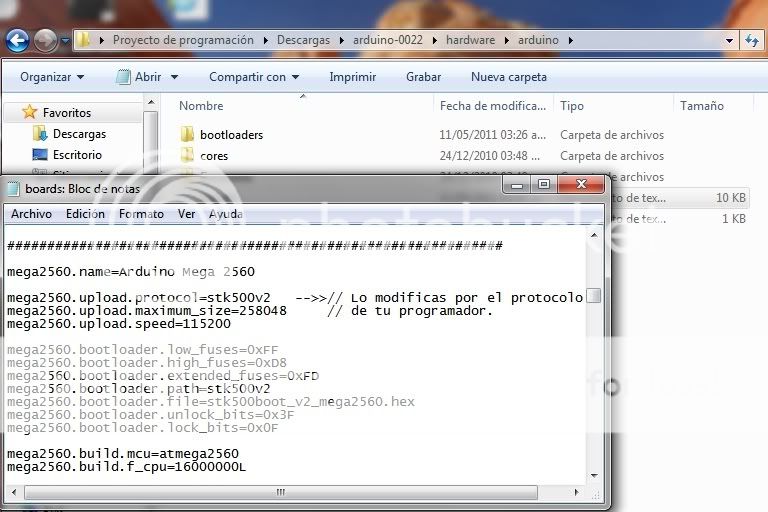Click the Escritorio monitor icon in sidebar

(x=40, y=155)
